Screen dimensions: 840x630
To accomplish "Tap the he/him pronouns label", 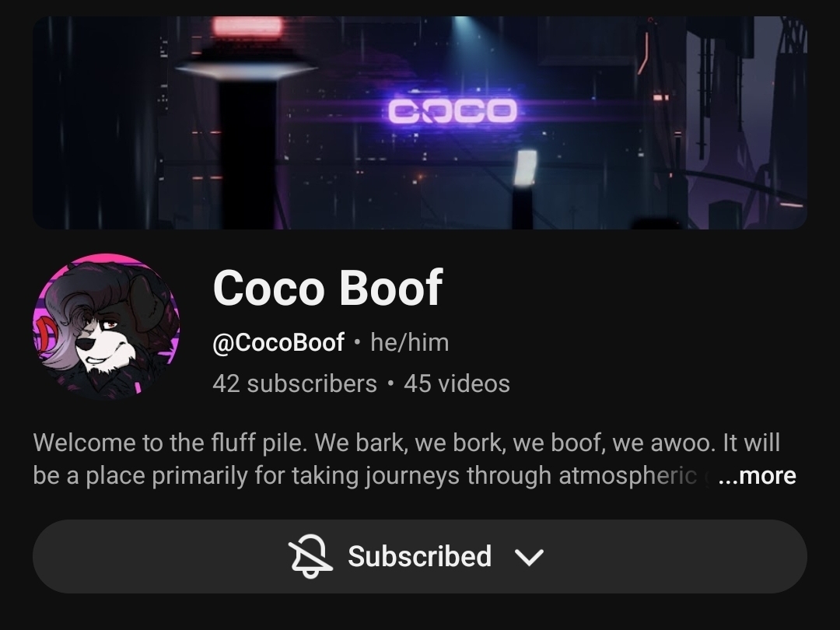I will [410, 342].
